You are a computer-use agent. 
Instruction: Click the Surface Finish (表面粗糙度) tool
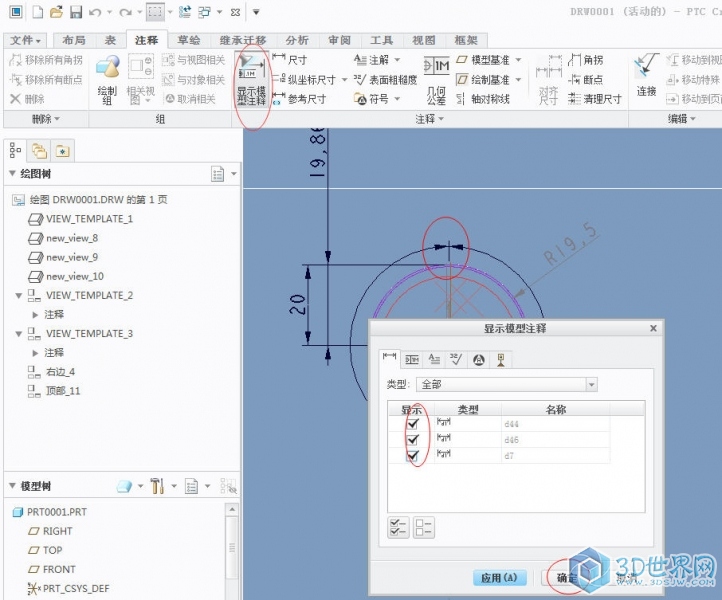pyautogui.click(x=385, y=79)
